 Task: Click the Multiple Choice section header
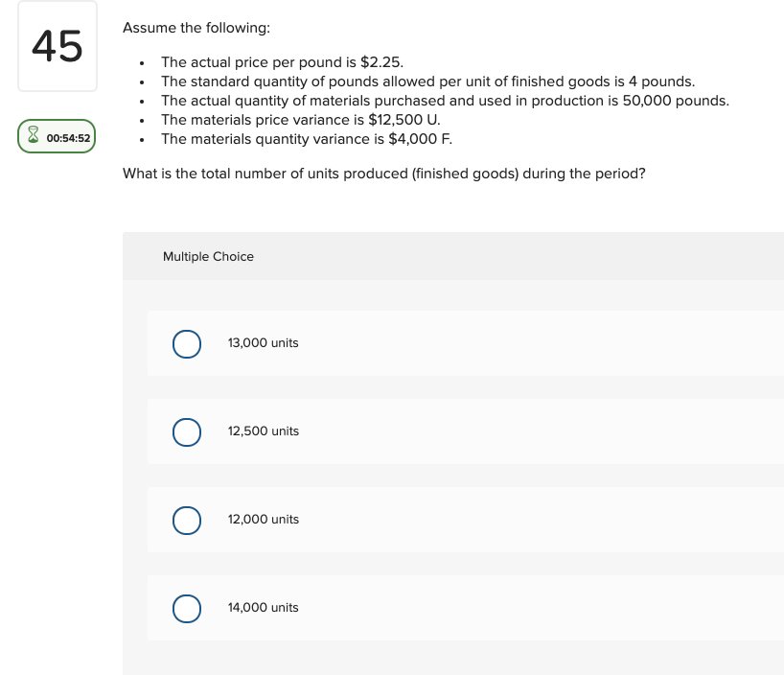pos(208,256)
